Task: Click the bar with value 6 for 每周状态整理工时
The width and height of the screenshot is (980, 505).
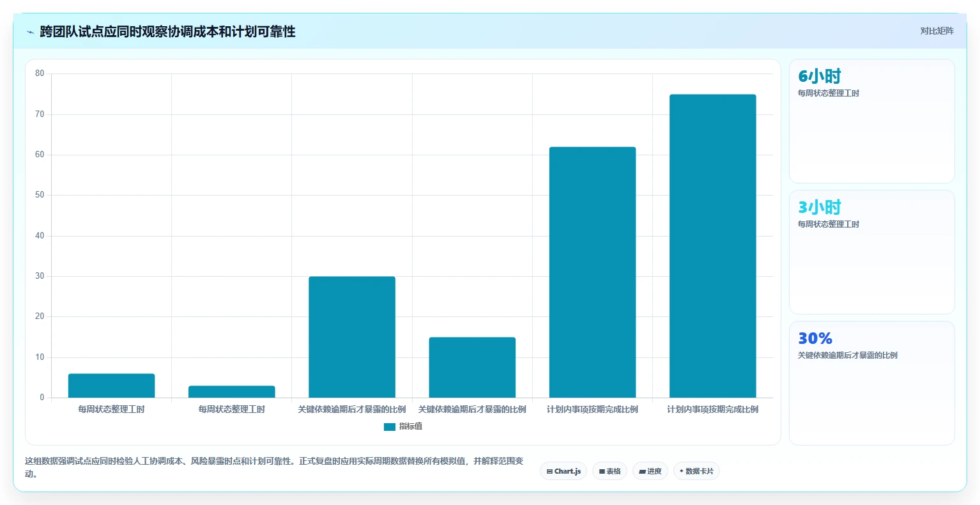Action: pyautogui.click(x=111, y=385)
